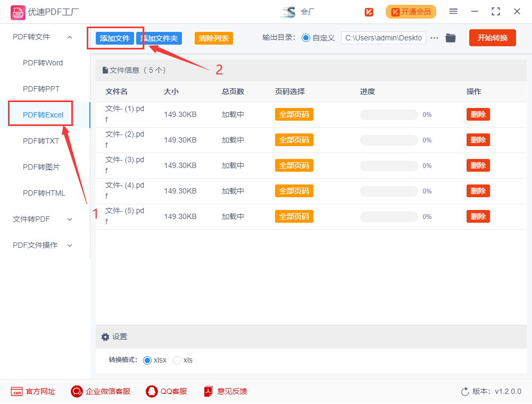Collapse the PDF转文件 section
The width and height of the screenshot is (532, 404).
point(70,37)
